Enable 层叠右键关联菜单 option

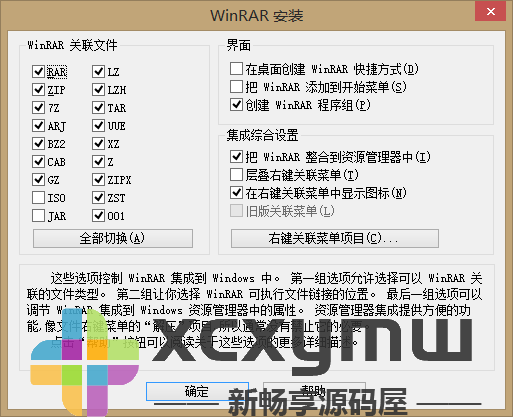point(236,174)
